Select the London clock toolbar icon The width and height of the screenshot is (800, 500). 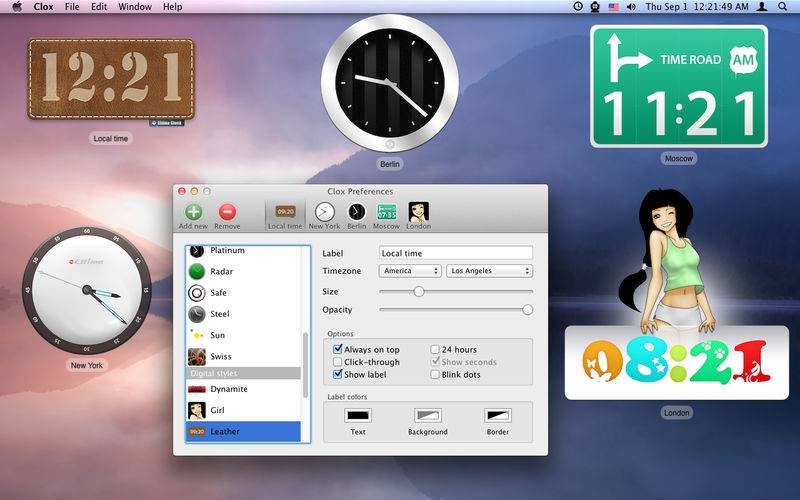click(x=418, y=212)
